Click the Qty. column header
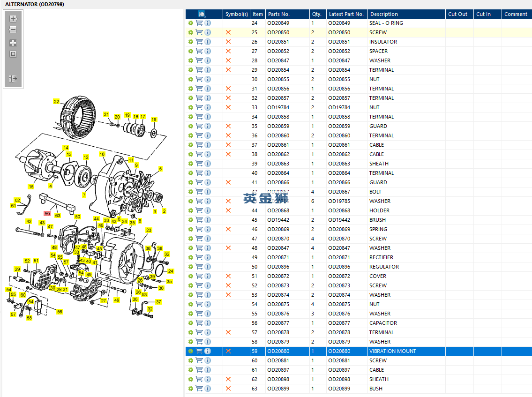The height and width of the screenshot is (397, 532). (316, 14)
